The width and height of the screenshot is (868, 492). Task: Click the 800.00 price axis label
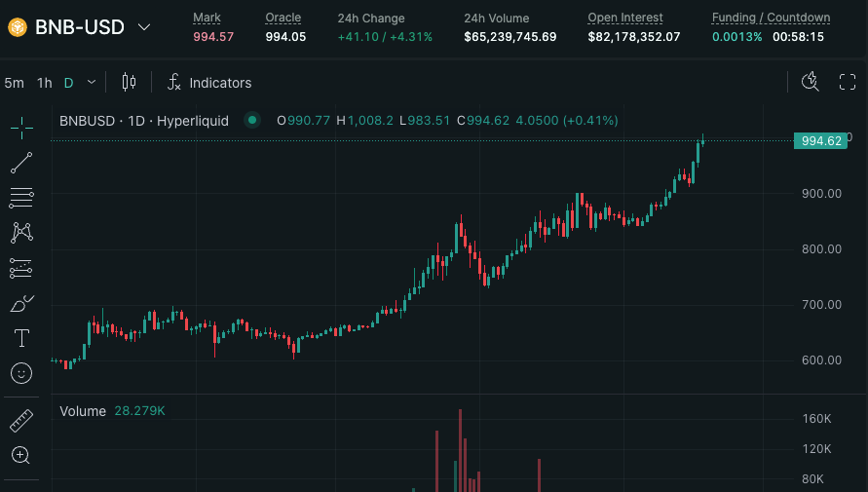(x=821, y=249)
